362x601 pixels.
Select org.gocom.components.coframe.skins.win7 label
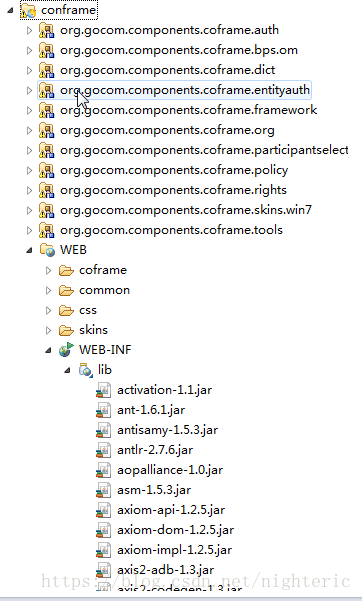point(186,210)
